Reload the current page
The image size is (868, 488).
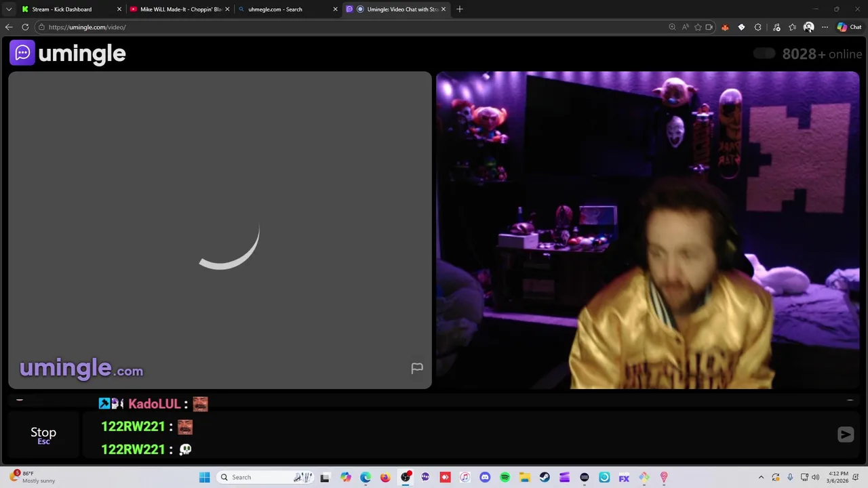[x=25, y=27]
